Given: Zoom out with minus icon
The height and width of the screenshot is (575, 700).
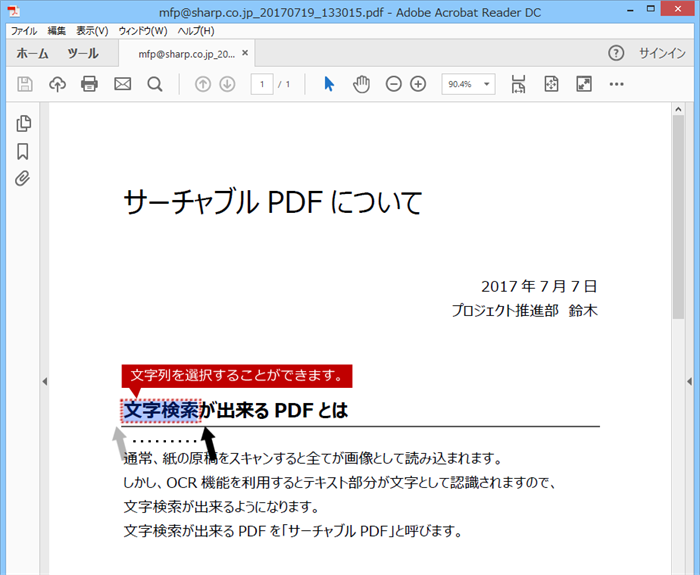Looking at the screenshot, I should point(393,84).
